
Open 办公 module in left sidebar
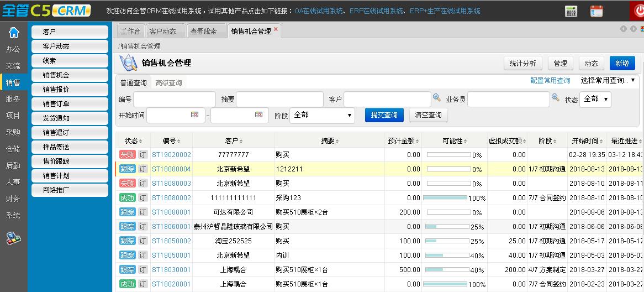[x=13, y=49]
